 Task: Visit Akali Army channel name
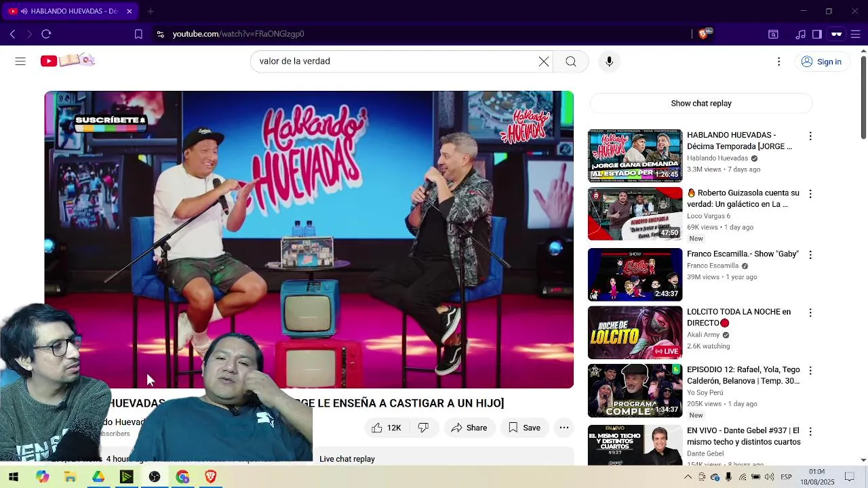tap(703, 335)
